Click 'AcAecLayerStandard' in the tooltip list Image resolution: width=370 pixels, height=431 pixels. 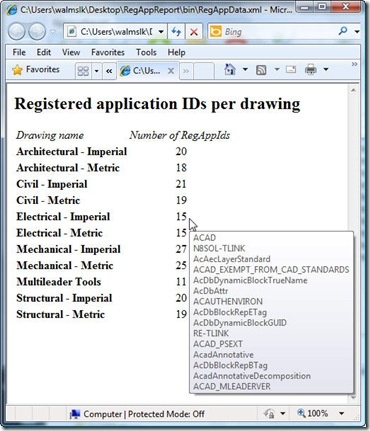click(232, 259)
